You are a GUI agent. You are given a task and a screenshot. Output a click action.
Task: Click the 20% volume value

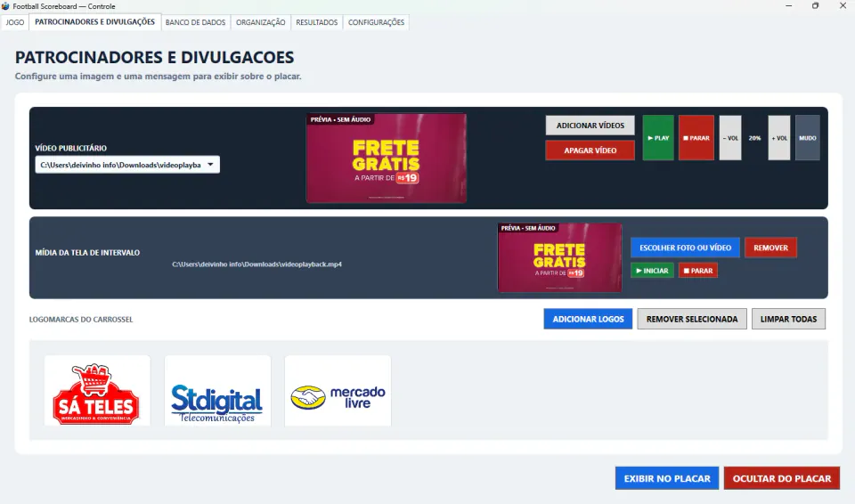tap(754, 138)
